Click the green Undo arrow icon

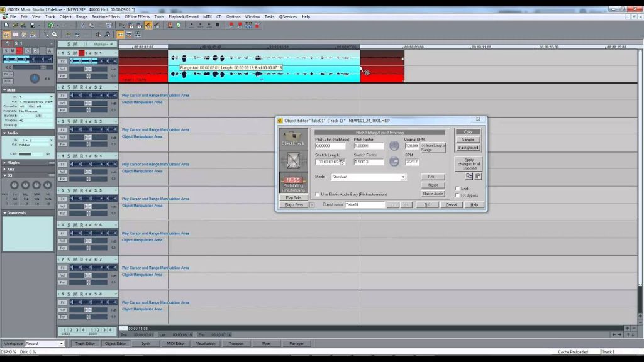tap(50, 25)
